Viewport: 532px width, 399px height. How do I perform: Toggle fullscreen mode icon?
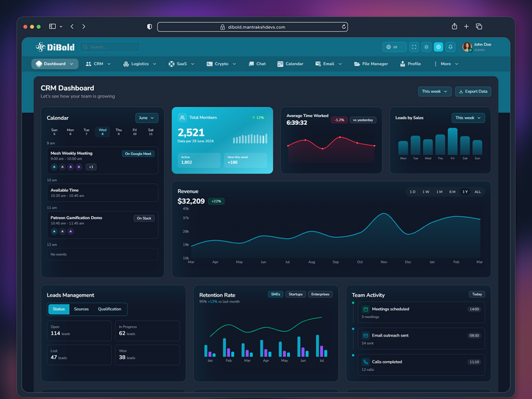[x=414, y=47]
